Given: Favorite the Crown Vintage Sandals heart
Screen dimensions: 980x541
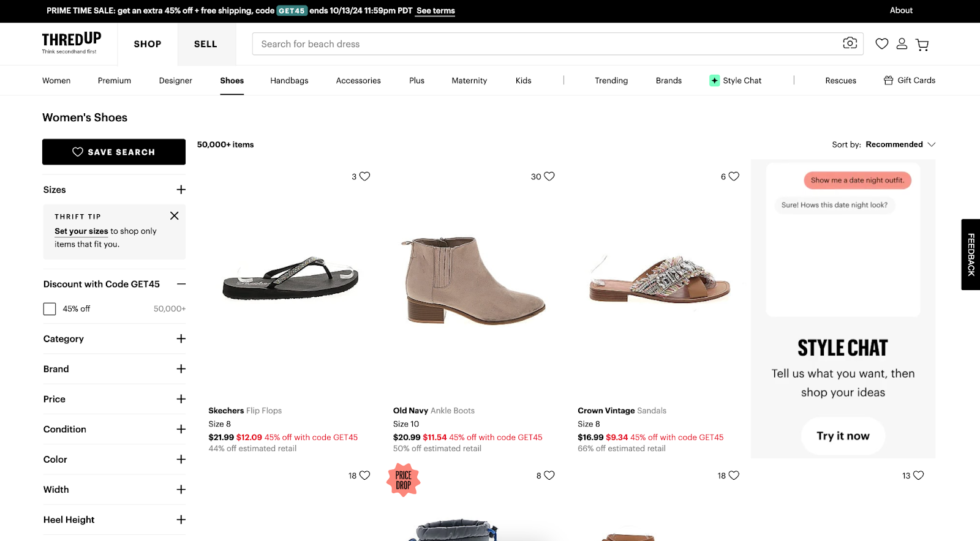Looking at the screenshot, I should pos(734,176).
